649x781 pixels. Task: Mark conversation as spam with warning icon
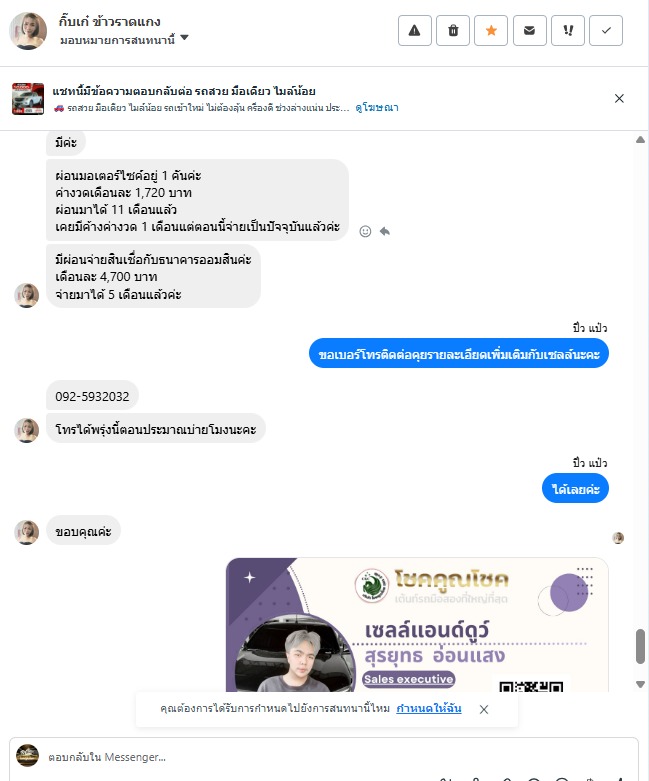pos(414,31)
